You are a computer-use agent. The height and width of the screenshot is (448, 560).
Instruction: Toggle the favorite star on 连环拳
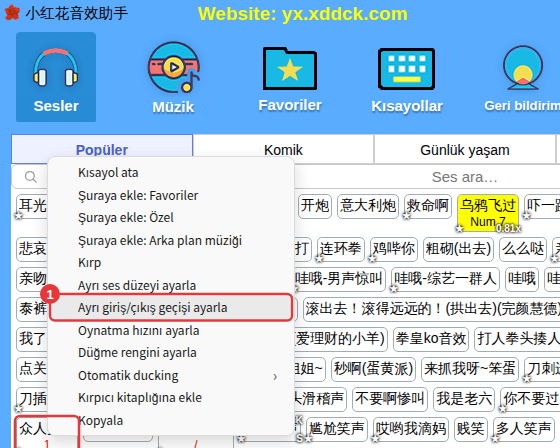[x=319, y=258]
